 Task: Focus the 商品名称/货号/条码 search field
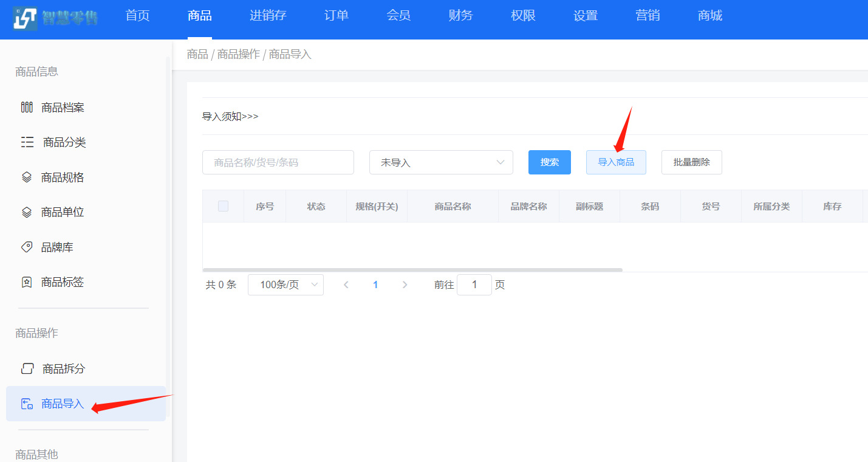278,162
